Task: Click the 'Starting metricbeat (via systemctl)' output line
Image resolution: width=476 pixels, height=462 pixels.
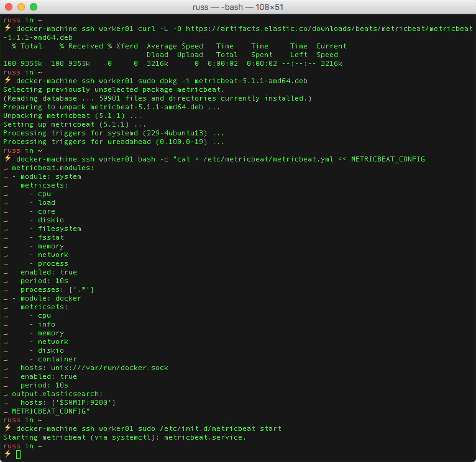Action: click(124, 437)
